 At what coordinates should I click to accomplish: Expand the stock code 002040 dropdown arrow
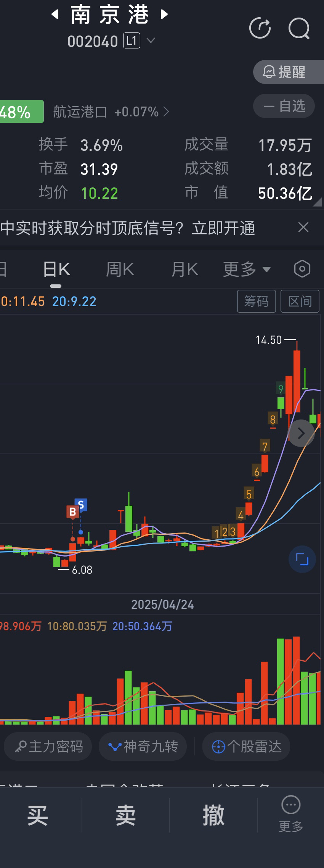tap(151, 40)
